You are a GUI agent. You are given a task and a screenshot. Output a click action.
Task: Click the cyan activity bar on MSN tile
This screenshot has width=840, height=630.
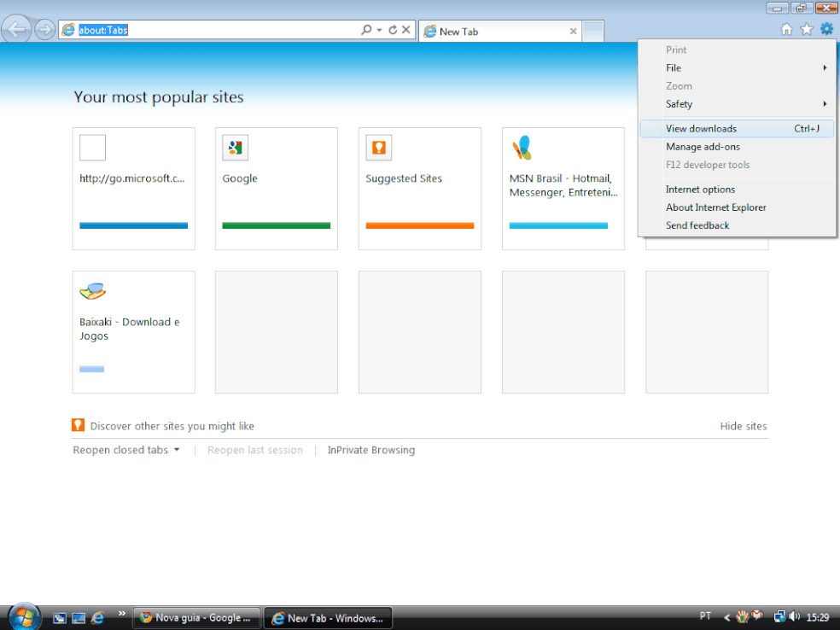point(558,225)
